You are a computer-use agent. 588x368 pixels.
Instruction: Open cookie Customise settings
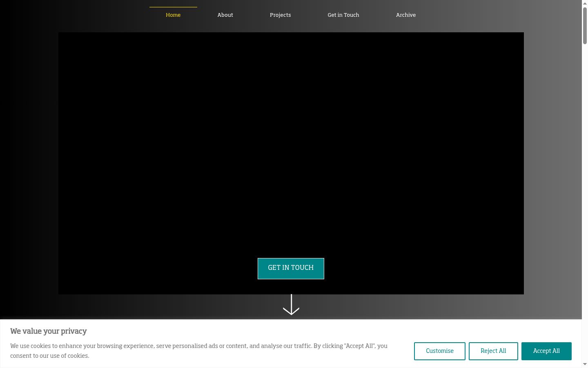click(x=440, y=351)
